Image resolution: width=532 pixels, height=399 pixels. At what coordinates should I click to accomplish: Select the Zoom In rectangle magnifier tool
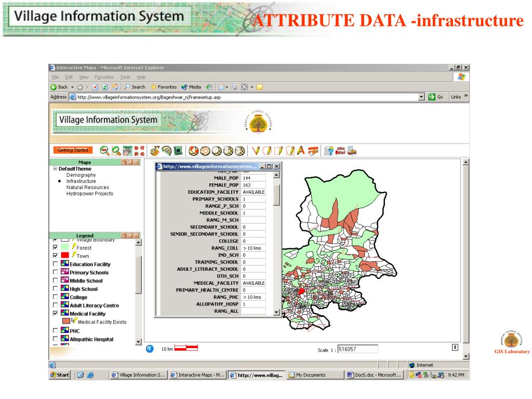click(116, 151)
